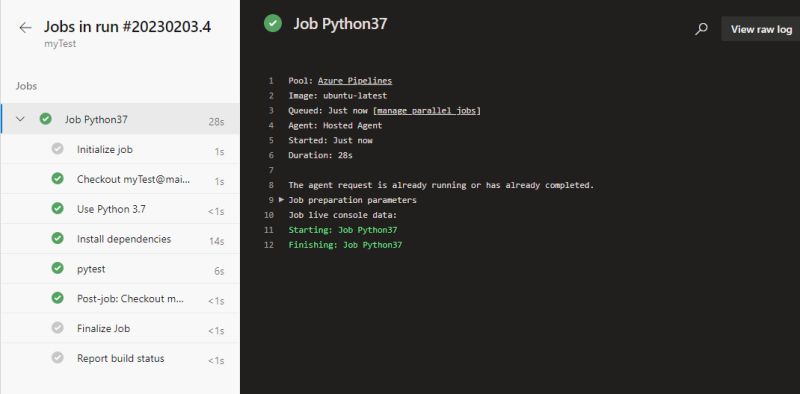Click the 'Started: Just now' log line
This screenshot has width=800, height=394.
pyautogui.click(x=330, y=140)
